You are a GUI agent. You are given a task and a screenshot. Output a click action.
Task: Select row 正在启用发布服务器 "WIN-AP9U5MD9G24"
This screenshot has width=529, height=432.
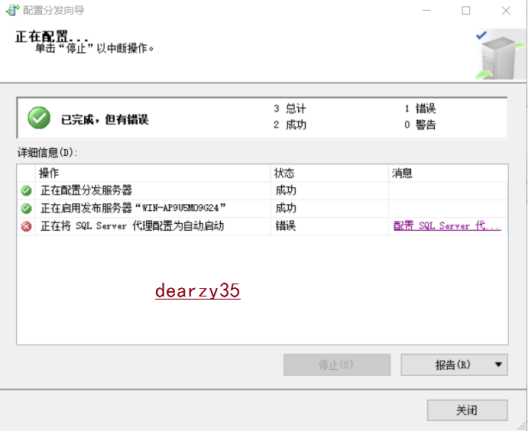[x=262, y=208]
